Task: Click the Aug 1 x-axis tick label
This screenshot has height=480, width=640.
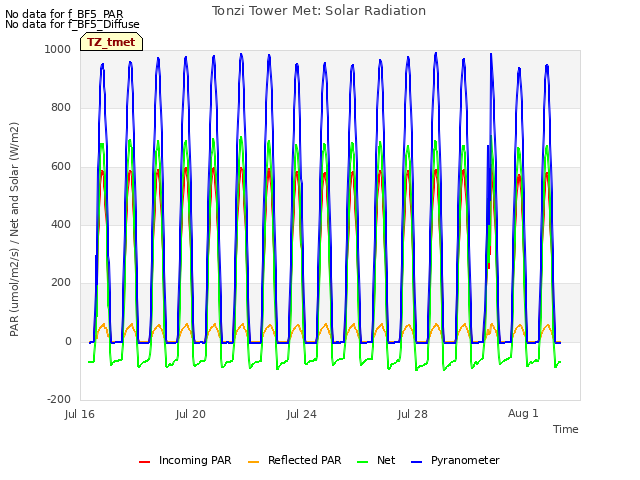Action: point(523,413)
